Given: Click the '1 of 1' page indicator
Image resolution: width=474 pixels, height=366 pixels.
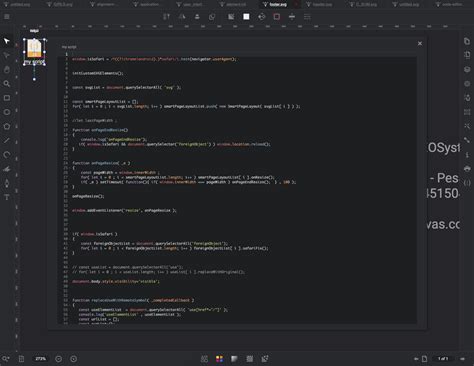Looking at the screenshot, I should tap(443, 359).
